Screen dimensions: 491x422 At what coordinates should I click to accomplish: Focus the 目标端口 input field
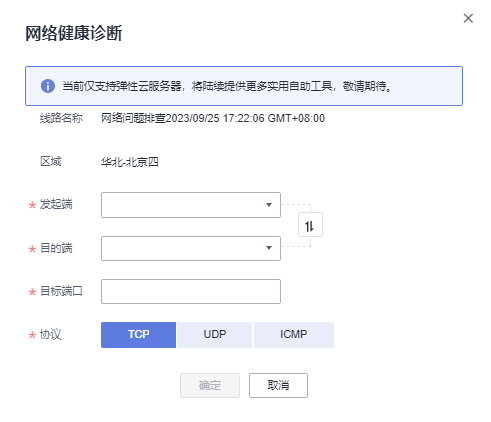[191, 291]
